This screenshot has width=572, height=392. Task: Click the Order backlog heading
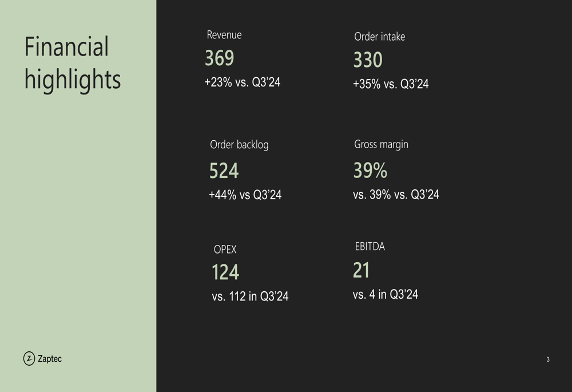[x=239, y=145]
